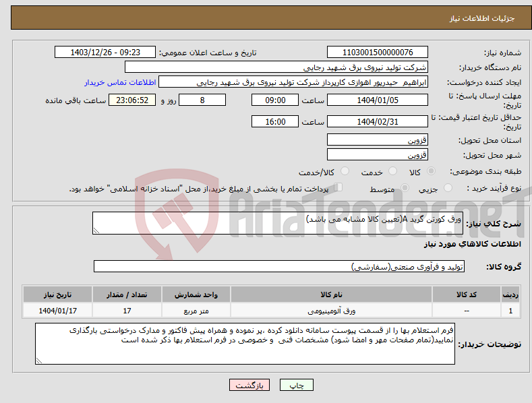Click ردیف column header

tap(510, 294)
